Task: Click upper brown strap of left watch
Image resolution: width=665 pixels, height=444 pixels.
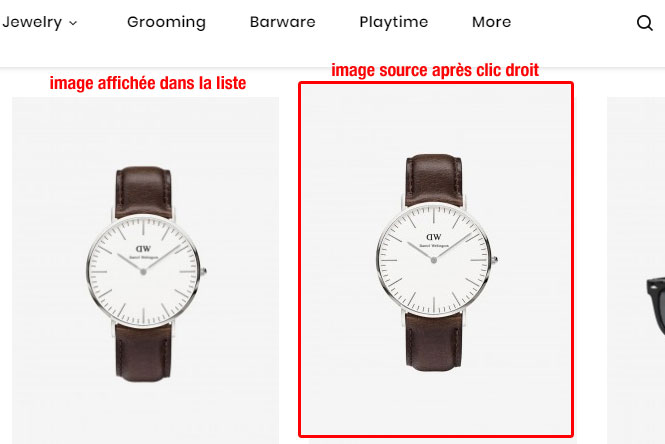Action: pyautogui.click(x=144, y=192)
